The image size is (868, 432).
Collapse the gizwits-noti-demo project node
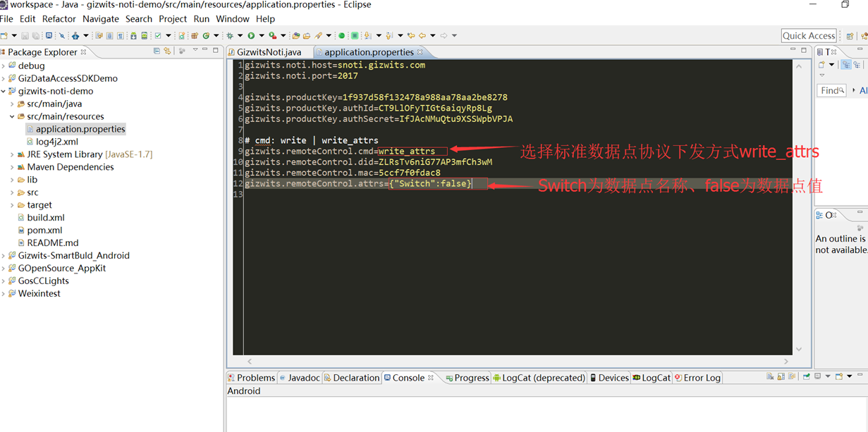click(x=4, y=91)
